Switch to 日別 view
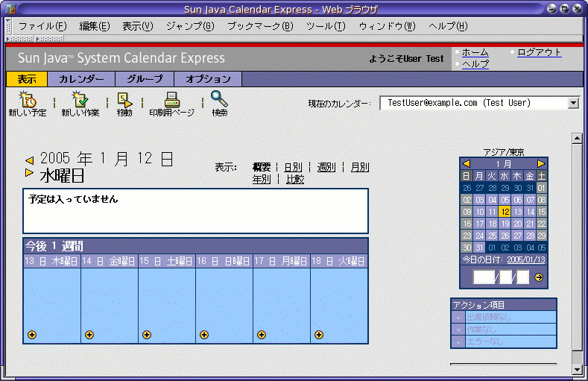The width and height of the screenshot is (588, 381). pyautogui.click(x=293, y=167)
